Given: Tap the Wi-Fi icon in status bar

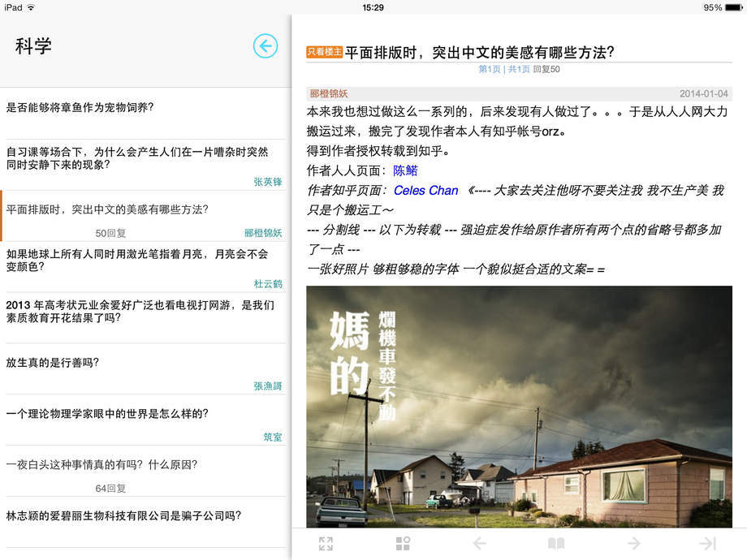Looking at the screenshot, I should 31,7.
